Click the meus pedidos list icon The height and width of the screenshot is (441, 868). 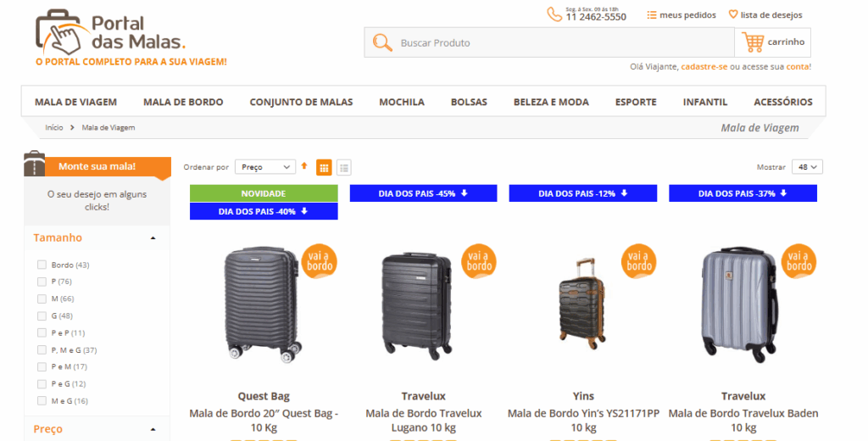[652, 15]
